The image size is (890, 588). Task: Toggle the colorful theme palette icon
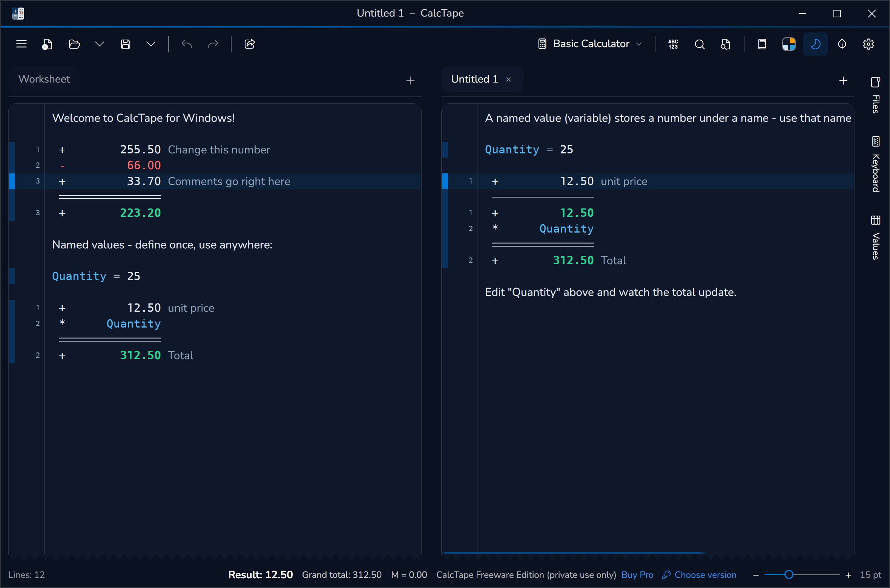(x=789, y=44)
